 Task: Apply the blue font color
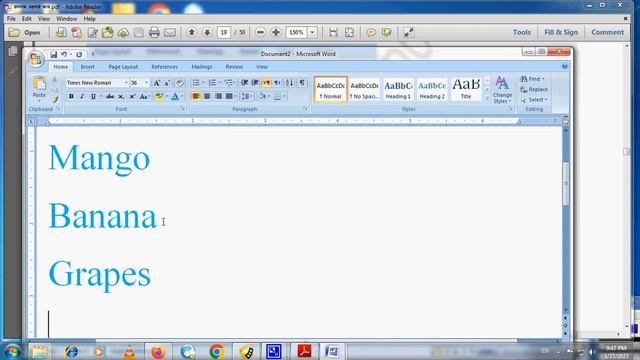(x=175, y=97)
